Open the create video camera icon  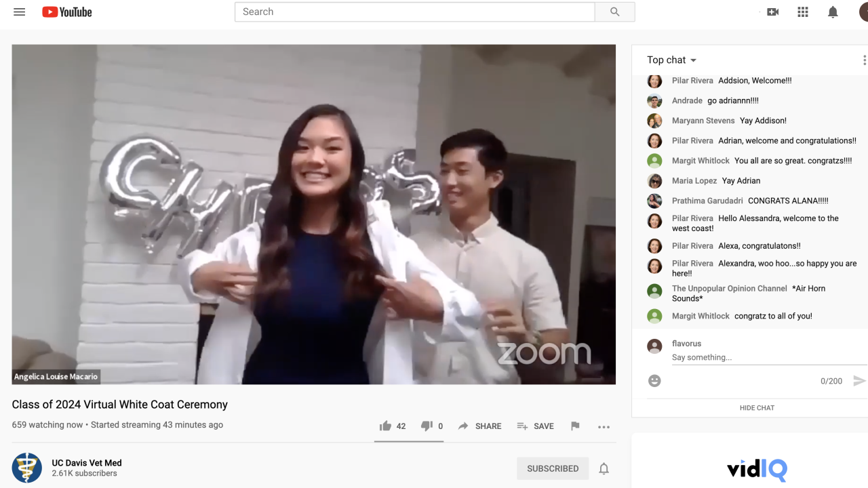click(772, 12)
